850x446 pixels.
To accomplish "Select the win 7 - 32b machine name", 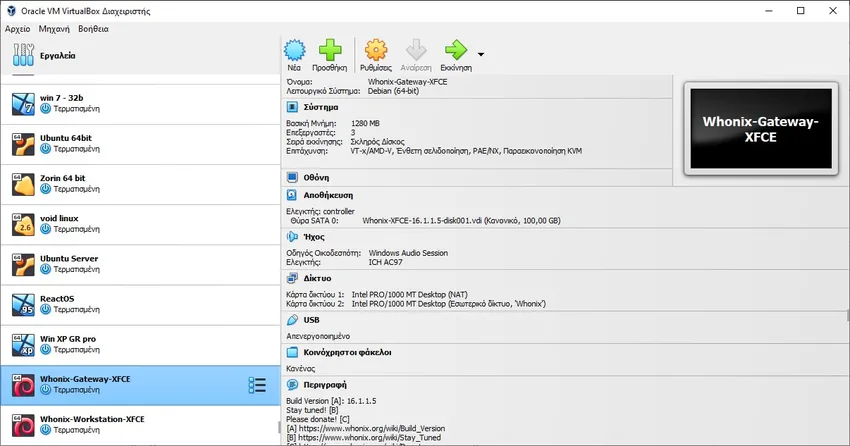I will click(61, 98).
